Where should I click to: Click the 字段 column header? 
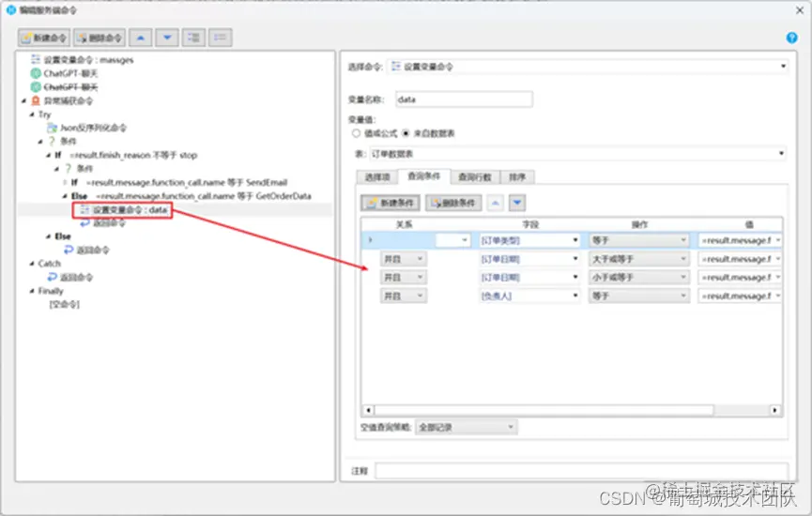click(x=530, y=224)
